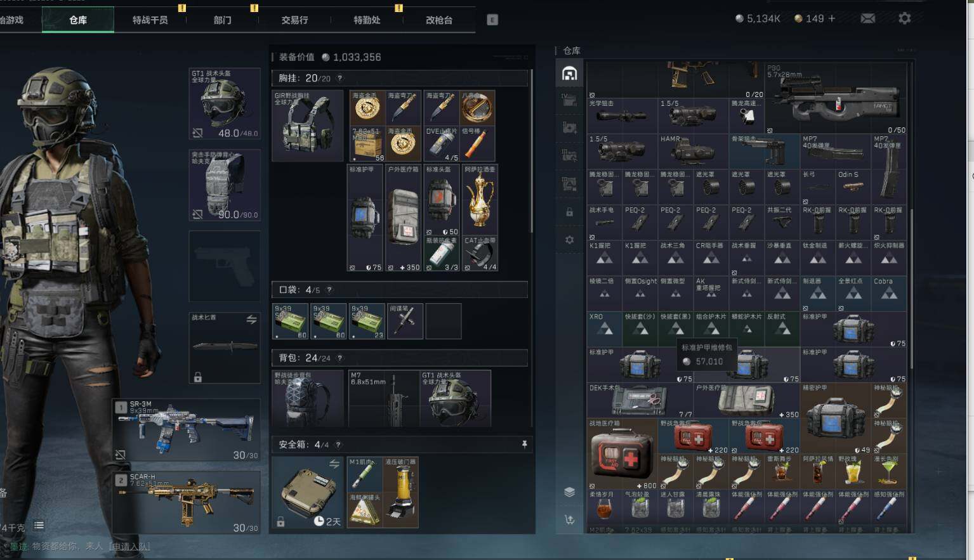This screenshot has width=974, height=560.
Task: Select the equipped body armor 90.0 slot
Action: point(225,185)
